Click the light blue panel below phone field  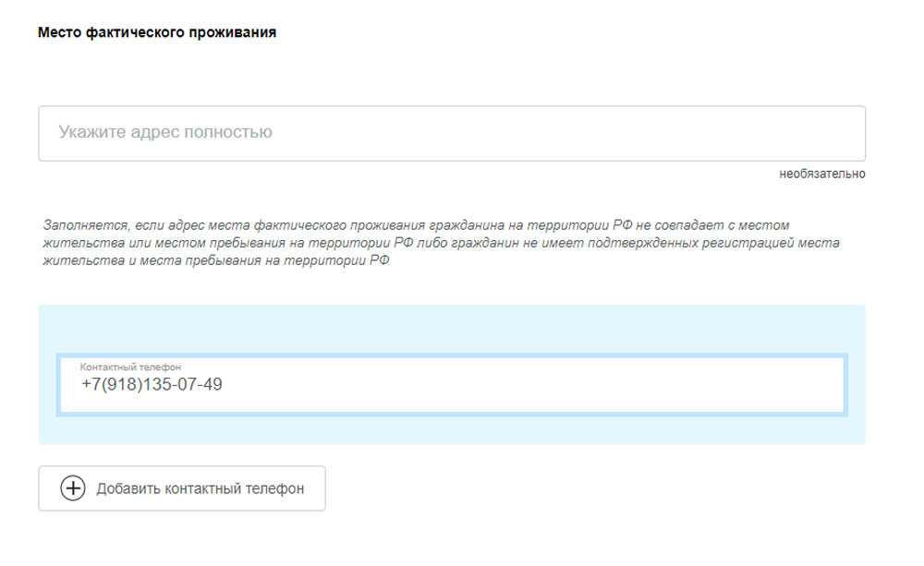[x=451, y=429]
